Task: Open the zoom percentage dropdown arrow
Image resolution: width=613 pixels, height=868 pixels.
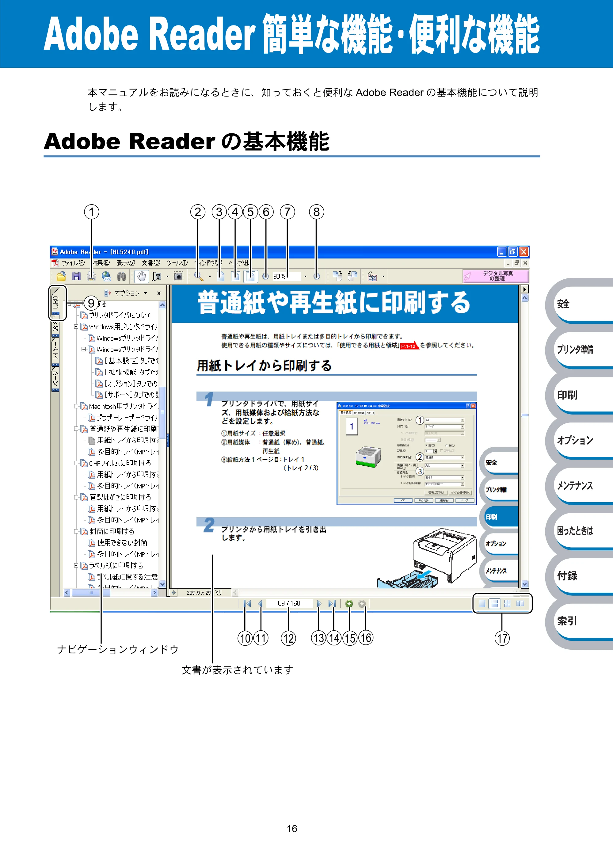Action: point(305,276)
